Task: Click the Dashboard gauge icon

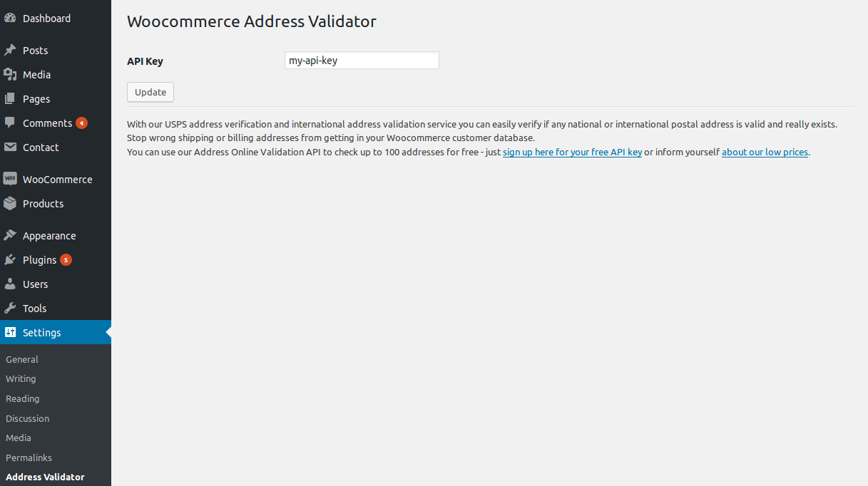Action: 10,19
